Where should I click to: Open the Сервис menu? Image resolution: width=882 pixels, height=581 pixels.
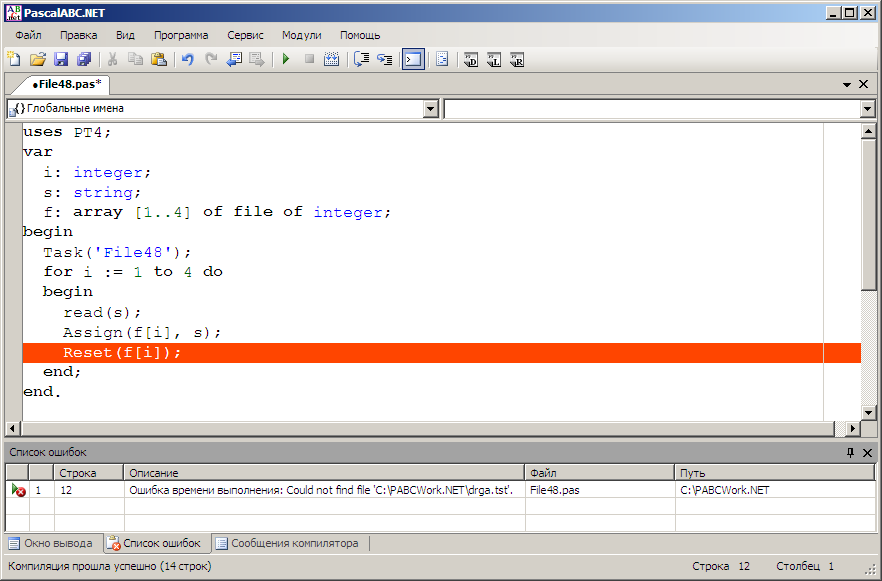coord(245,35)
